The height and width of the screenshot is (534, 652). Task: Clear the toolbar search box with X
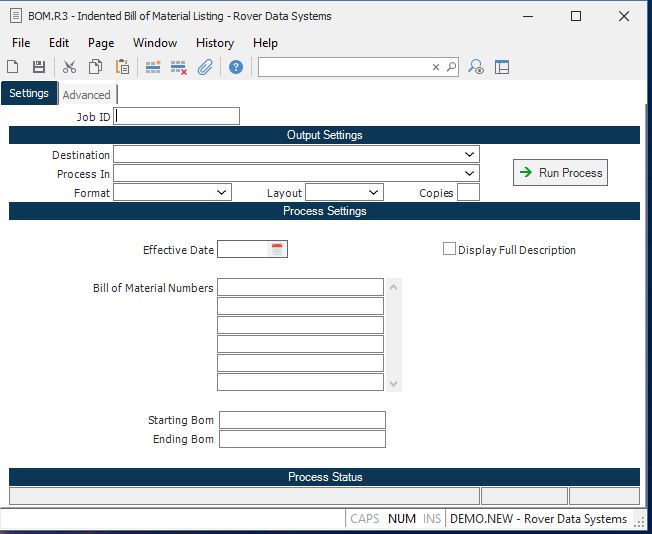coord(436,67)
